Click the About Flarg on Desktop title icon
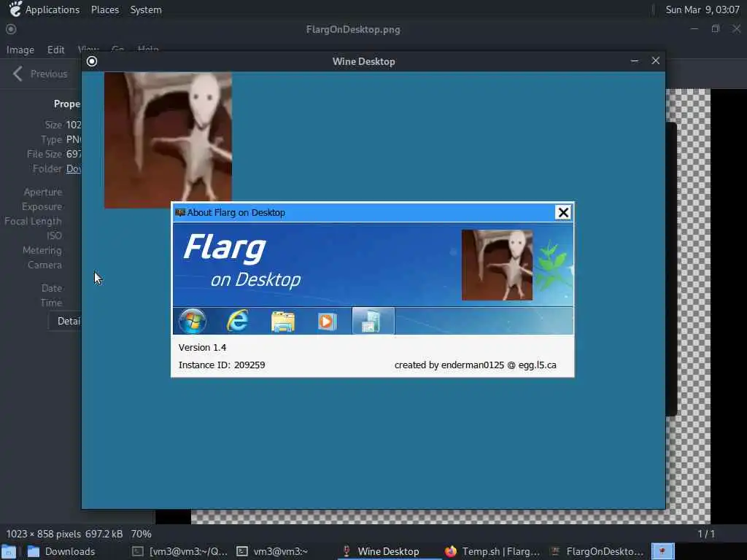This screenshot has height=560, width=747. point(180,212)
